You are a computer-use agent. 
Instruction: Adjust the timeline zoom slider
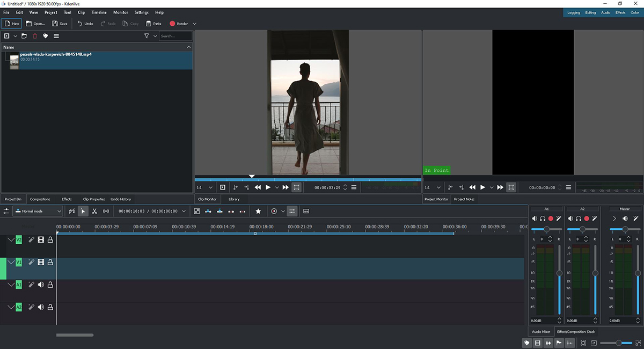coord(616,343)
